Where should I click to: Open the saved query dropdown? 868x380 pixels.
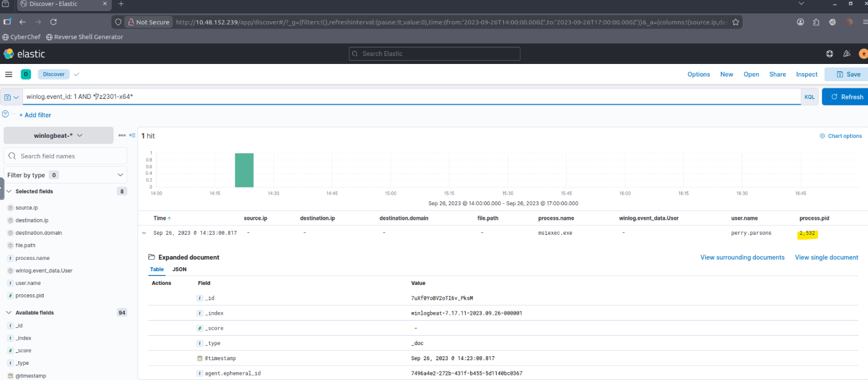pyautogui.click(x=11, y=97)
